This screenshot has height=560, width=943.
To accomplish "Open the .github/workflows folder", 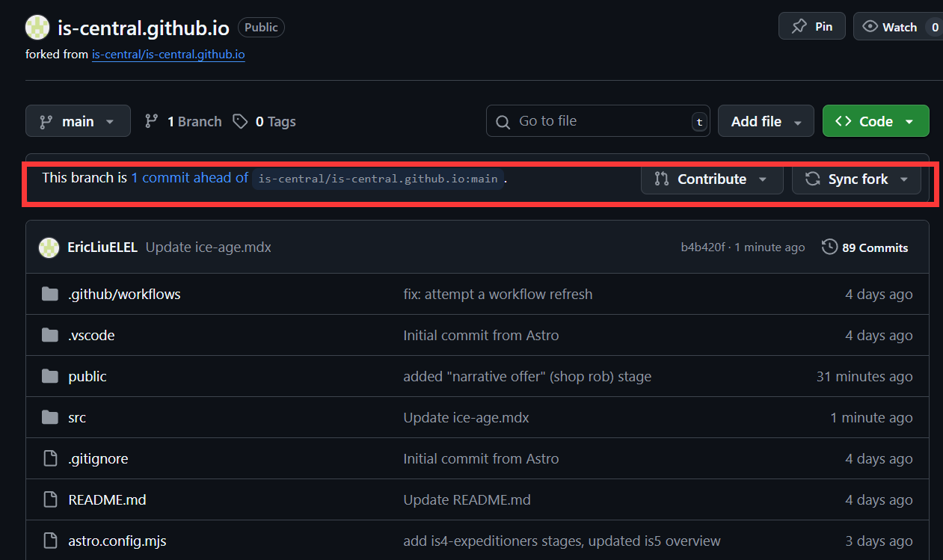I will pyautogui.click(x=124, y=295).
